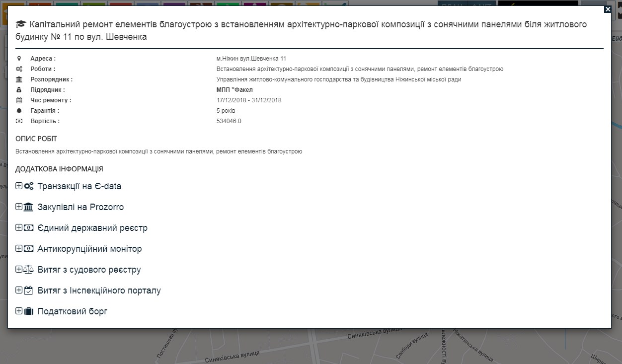Viewport: 622px width, 364px height.
Task: Expand the Податковий борг plus icon
Action: [19, 311]
